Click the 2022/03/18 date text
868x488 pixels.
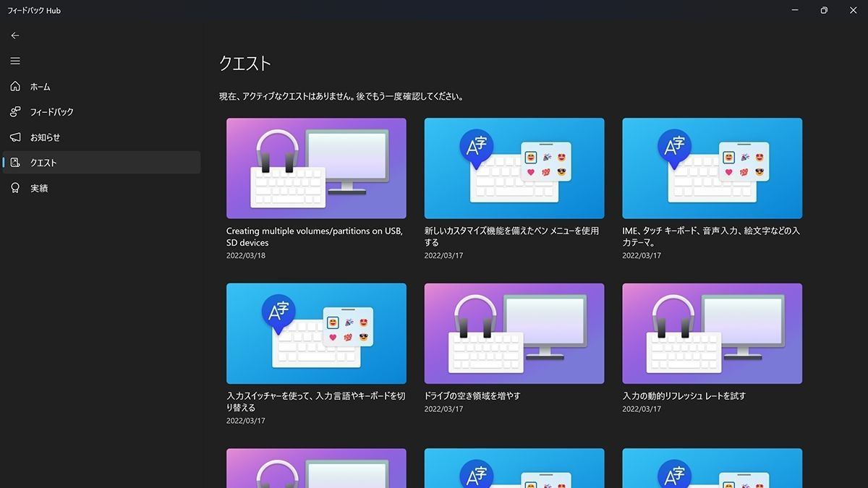pos(246,256)
